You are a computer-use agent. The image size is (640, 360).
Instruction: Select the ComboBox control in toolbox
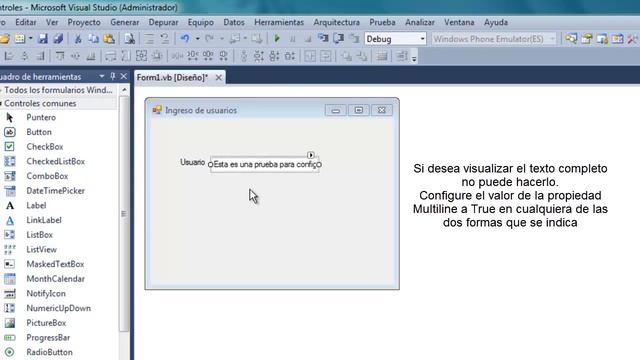[x=47, y=176]
